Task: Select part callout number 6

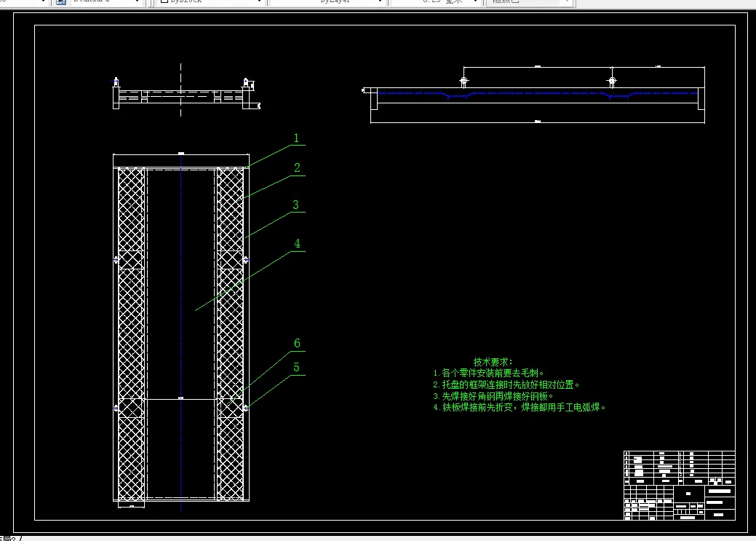Action: tap(297, 343)
